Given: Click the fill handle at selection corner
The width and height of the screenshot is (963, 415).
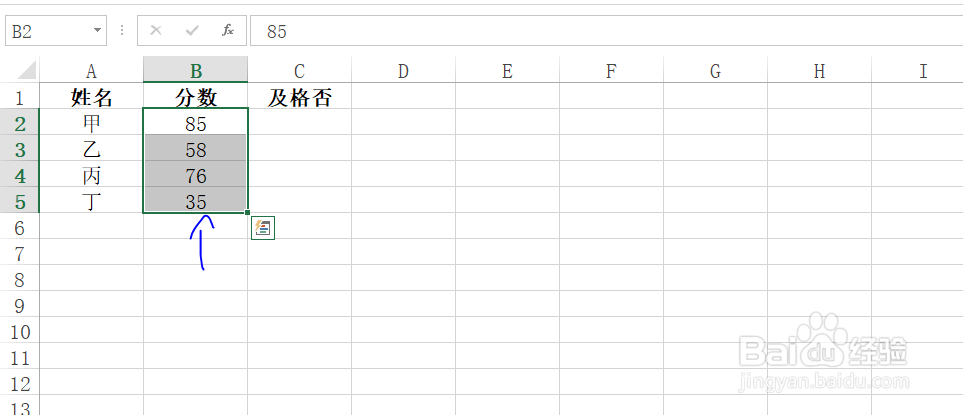Looking at the screenshot, I should tap(248, 213).
